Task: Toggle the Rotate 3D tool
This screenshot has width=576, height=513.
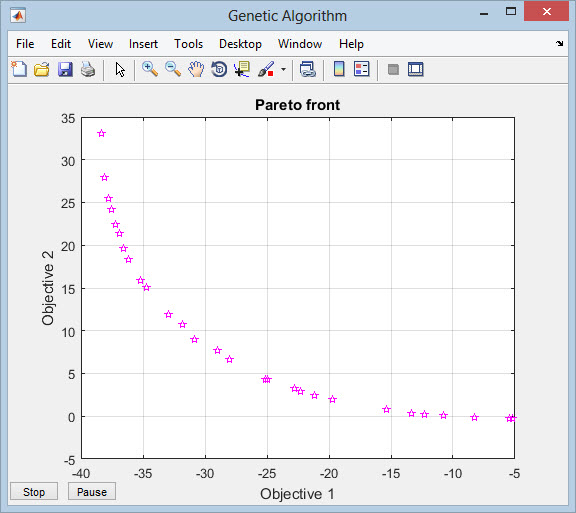Action: click(x=219, y=69)
